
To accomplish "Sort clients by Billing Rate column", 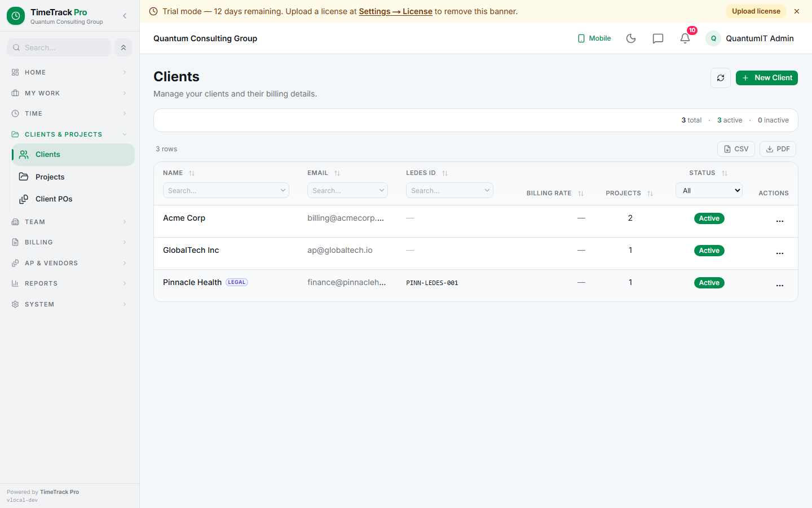I will [x=581, y=194].
